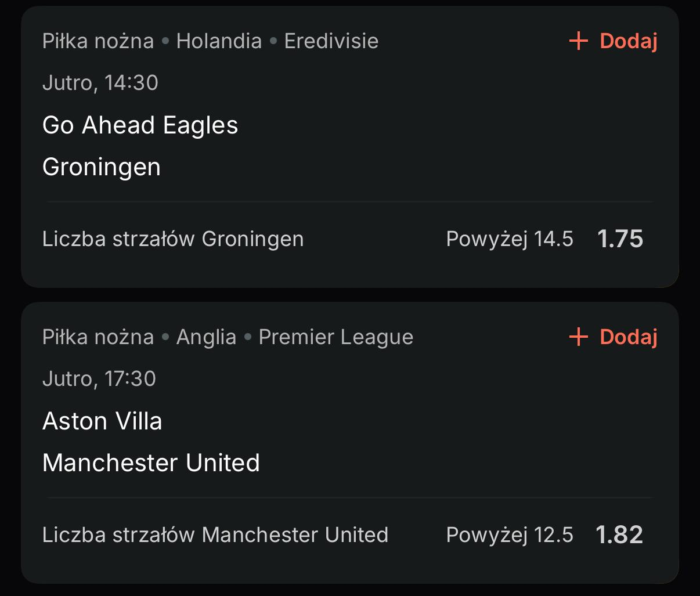
Task: Click the Powyżej 14.5 selection
Action: 509,239
